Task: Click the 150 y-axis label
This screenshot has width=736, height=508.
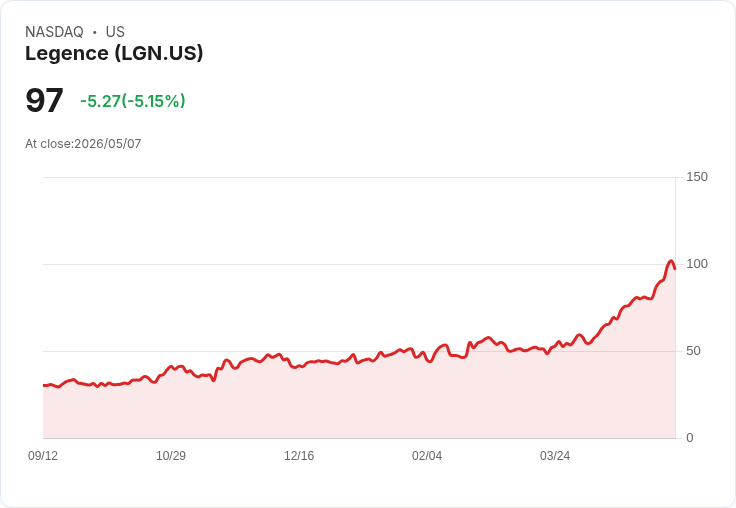Action: point(697,177)
